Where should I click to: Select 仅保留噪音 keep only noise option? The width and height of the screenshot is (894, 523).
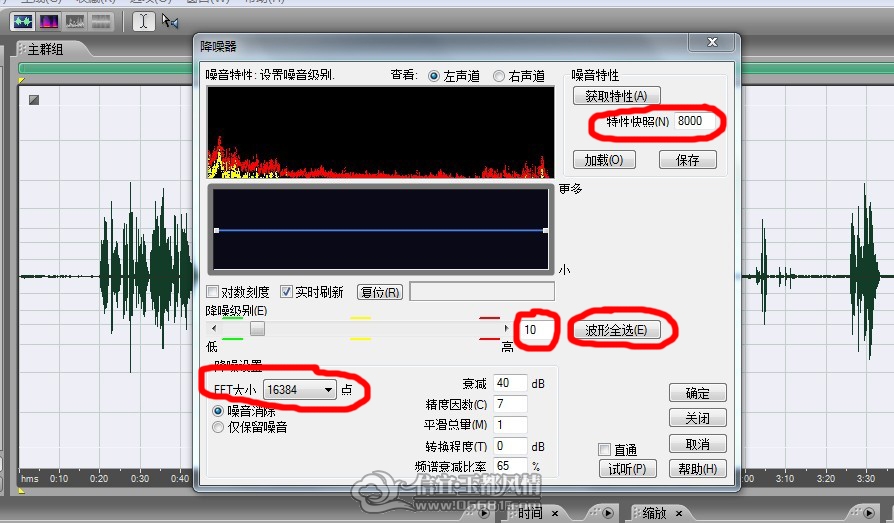tap(218, 427)
